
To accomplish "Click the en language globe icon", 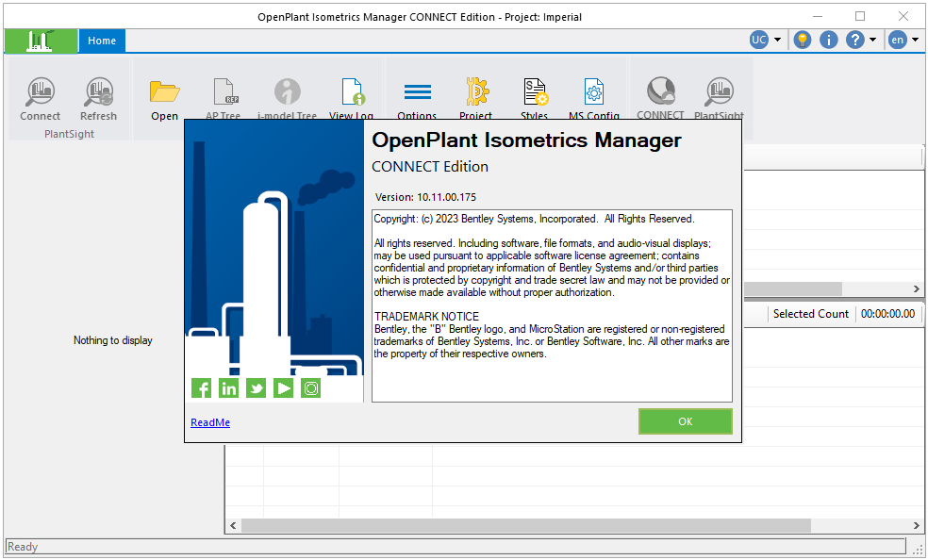I will click(x=897, y=40).
